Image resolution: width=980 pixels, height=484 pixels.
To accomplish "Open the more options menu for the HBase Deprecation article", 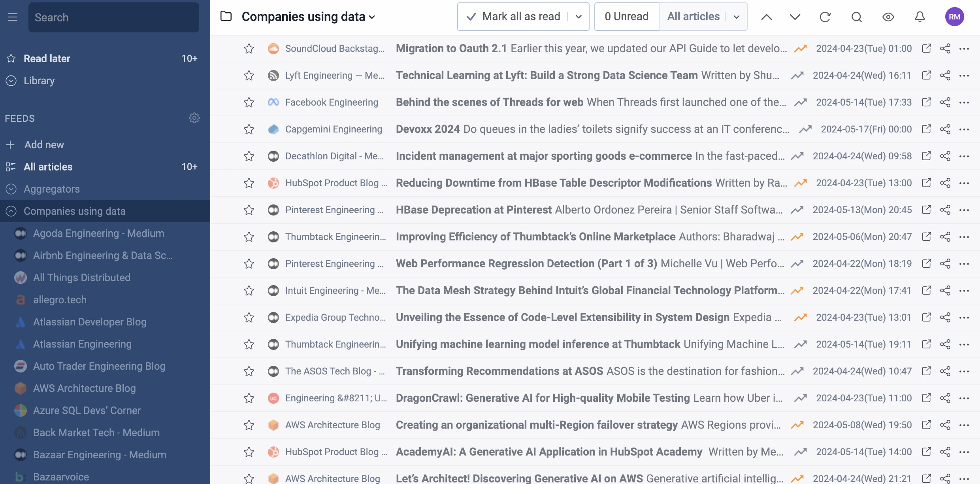I will (964, 210).
